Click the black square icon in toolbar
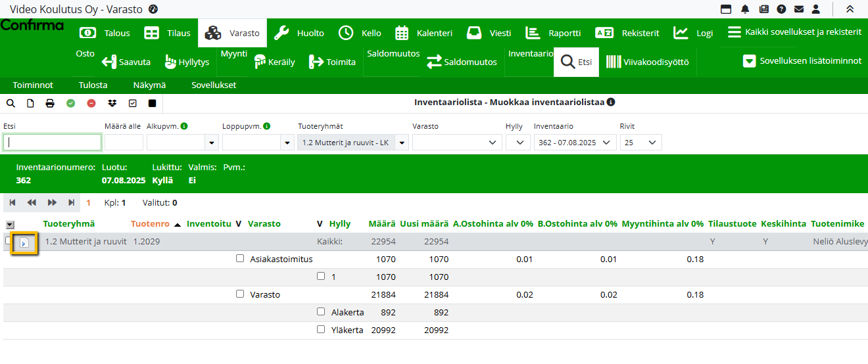Viewport: 868px width, 364px height. [153, 103]
